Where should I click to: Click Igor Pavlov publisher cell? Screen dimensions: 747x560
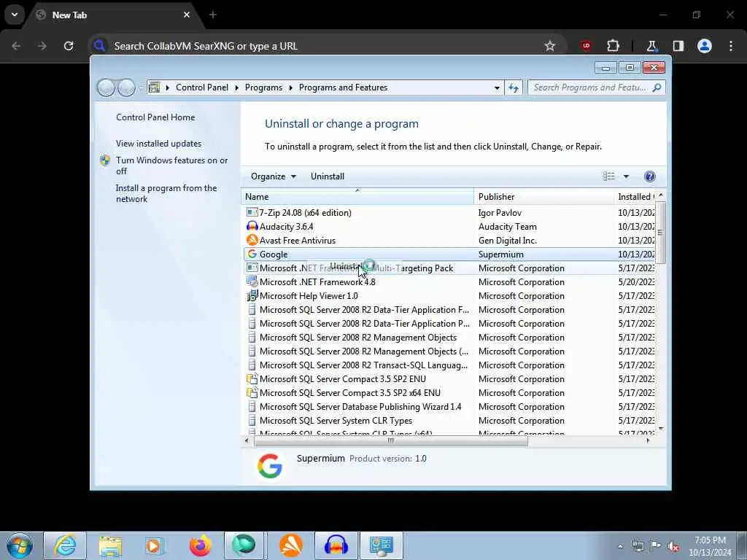[x=500, y=213]
